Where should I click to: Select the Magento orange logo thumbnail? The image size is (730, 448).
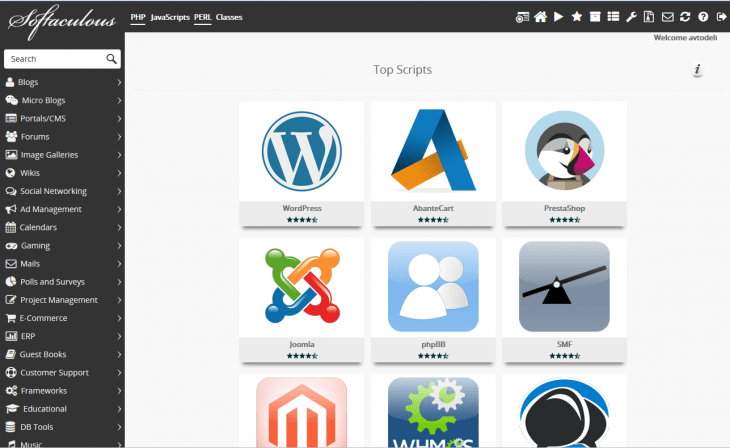(302, 412)
